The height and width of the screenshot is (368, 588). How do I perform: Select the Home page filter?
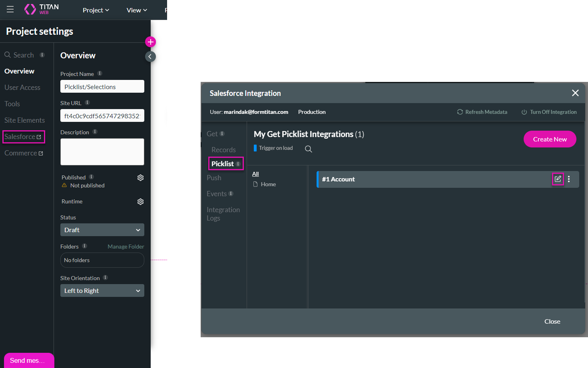click(265, 184)
